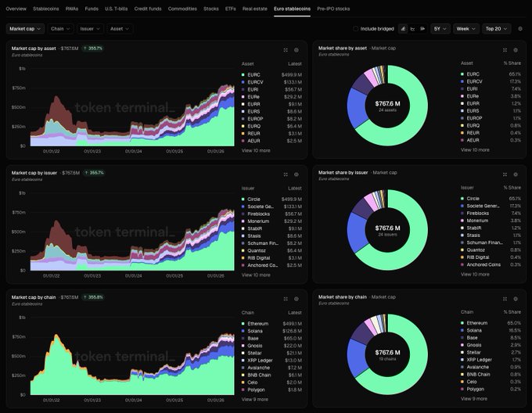Switch to the Real estate tab
The height and width of the screenshot is (413, 532).
point(255,9)
